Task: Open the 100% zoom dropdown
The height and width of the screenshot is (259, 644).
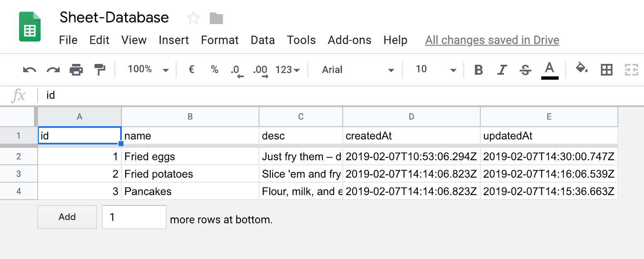Action: click(x=148, y=70)
